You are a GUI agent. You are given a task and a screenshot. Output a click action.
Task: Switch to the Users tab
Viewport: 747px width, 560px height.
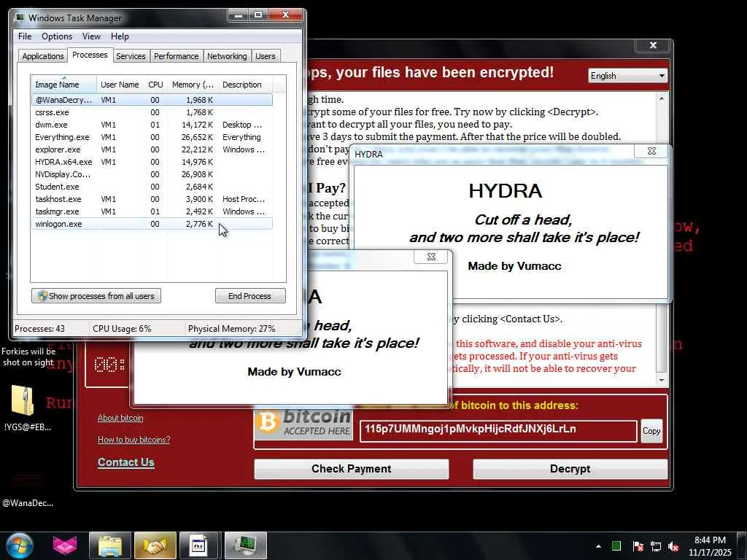[266, 56]
